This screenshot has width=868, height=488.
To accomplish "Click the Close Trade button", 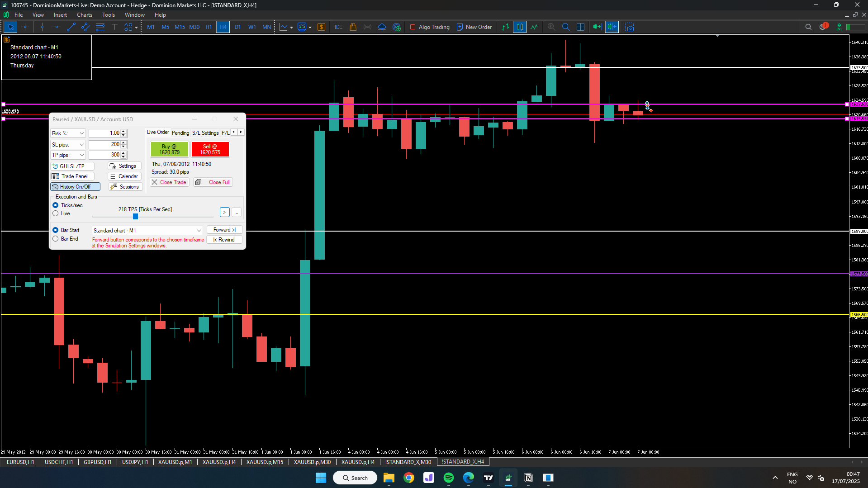I will coord(169,182).
